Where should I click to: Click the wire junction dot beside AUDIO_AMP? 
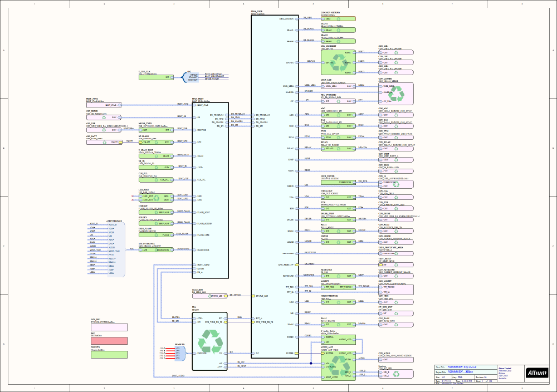[x=311, y=363]
